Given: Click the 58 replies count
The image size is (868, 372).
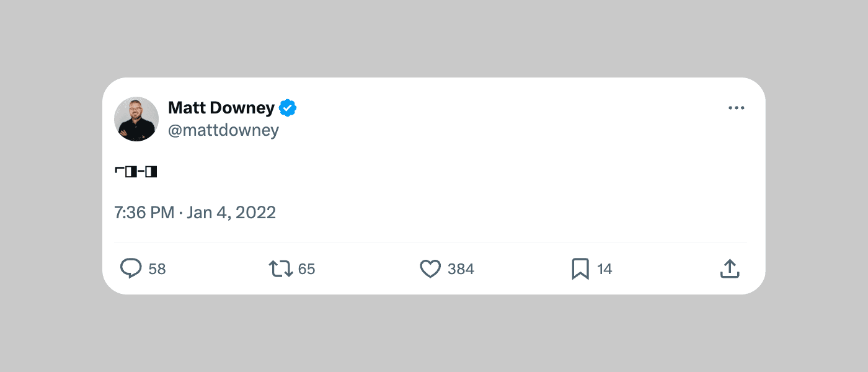Looking at the screenshot, I should (157, 269).
